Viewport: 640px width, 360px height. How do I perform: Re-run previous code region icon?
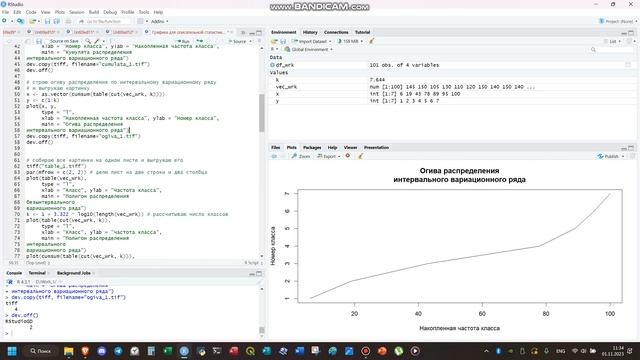point(200,41)
